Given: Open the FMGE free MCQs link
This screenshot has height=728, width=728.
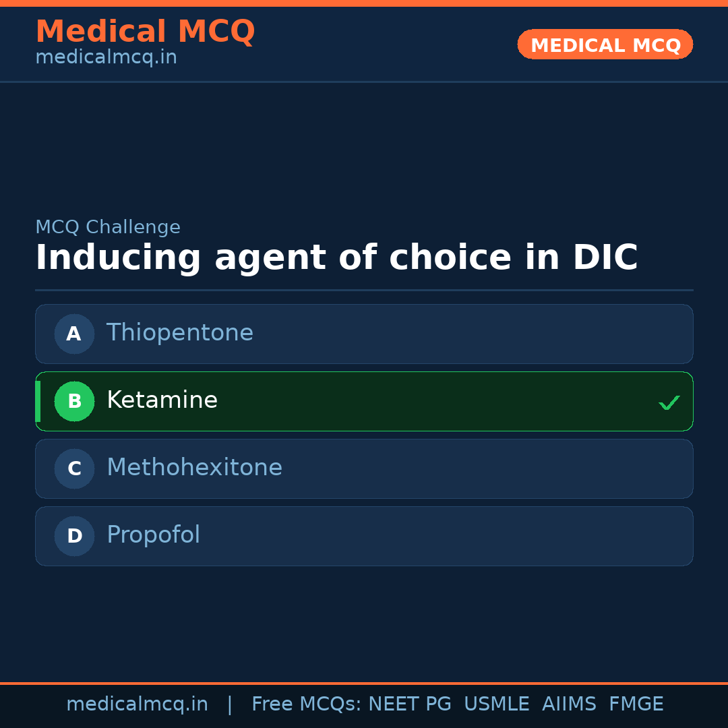Looking at the screenshot, I should pyautogui.click(x=636, y=704).
